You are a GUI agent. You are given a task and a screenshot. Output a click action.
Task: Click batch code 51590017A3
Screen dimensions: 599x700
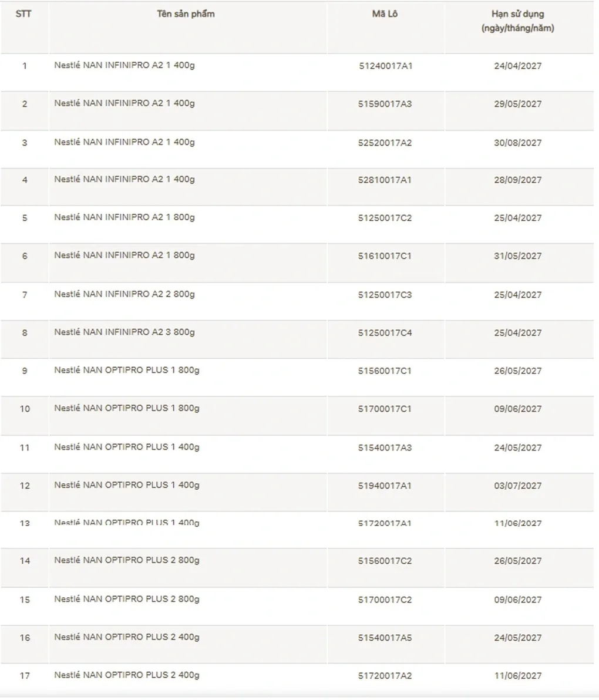pyautogui.click(x=385, y=105)
